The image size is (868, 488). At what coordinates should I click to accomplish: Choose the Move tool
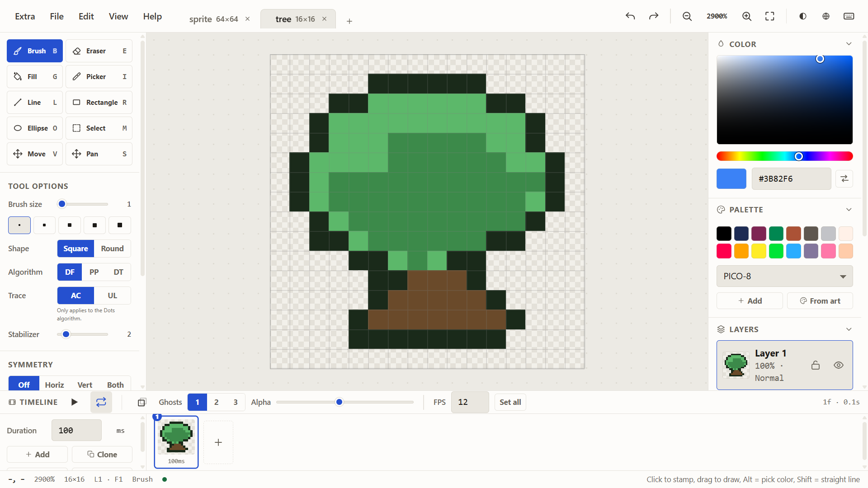tap(35, 154)
